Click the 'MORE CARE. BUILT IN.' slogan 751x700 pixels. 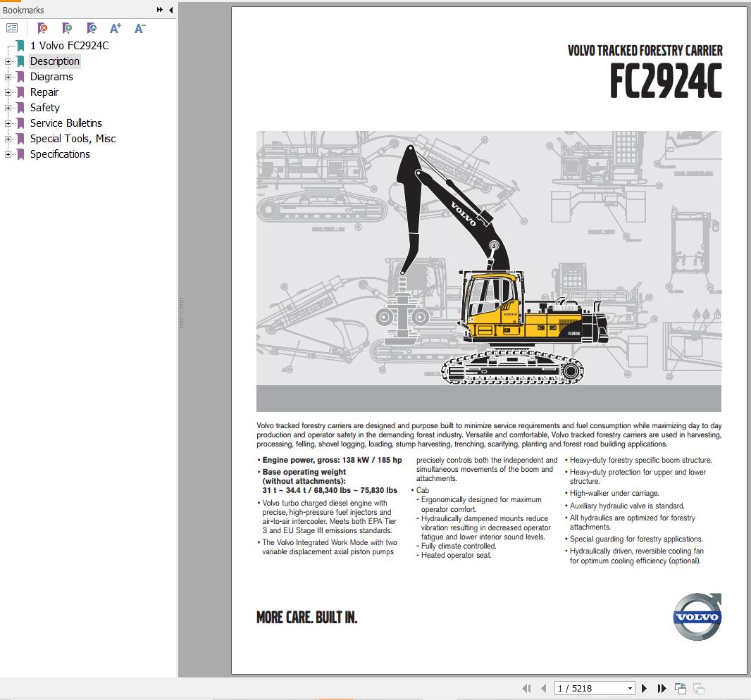307,617
